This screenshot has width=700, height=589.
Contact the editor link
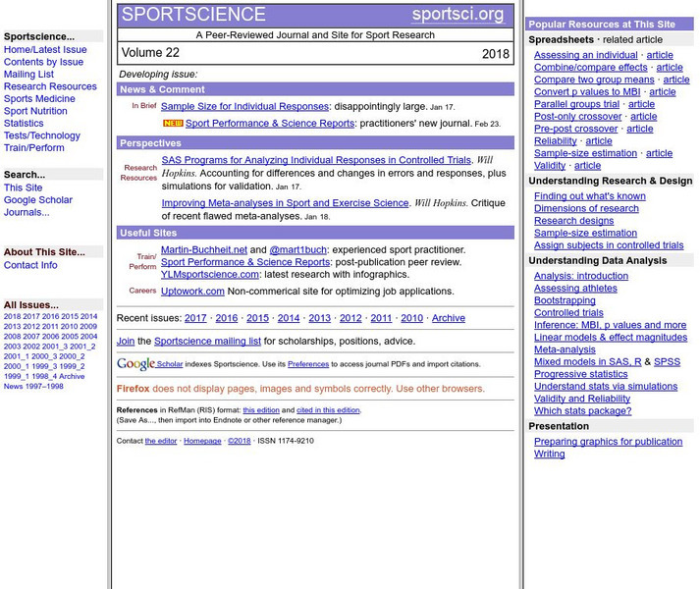point(161,441)
